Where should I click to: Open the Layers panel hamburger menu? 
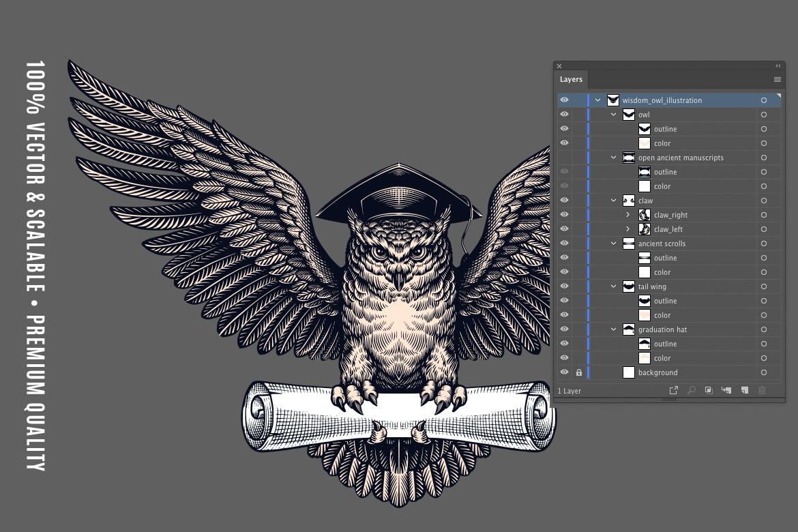pyautogui.click(x=777, y=79)
